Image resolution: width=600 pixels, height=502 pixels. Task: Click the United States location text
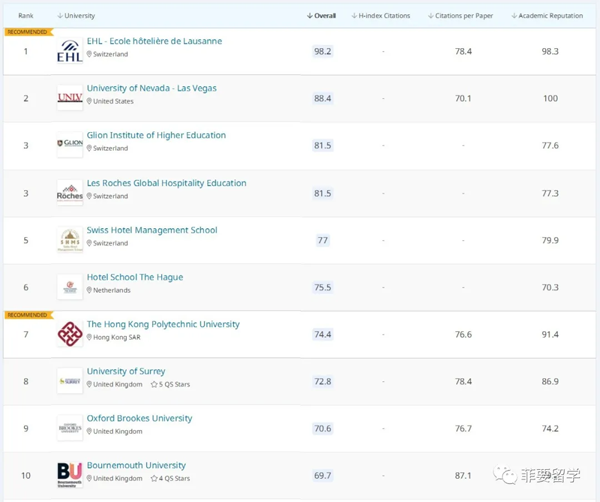click(113, 101)
